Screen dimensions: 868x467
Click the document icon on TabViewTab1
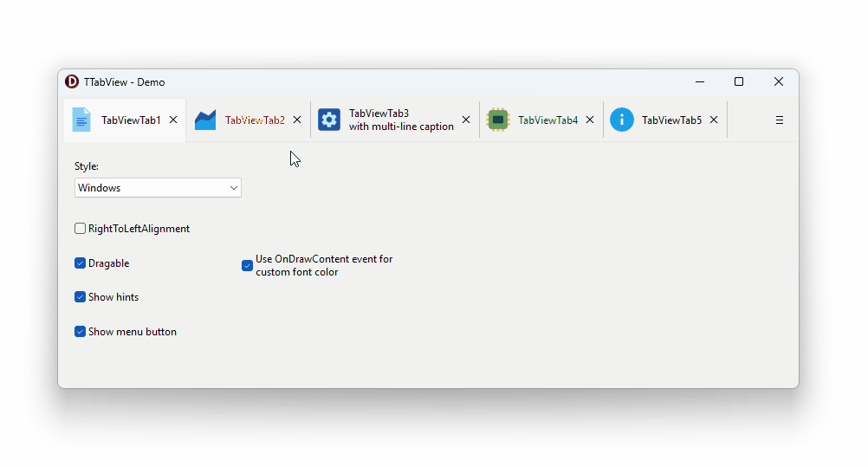pos(81,120)
